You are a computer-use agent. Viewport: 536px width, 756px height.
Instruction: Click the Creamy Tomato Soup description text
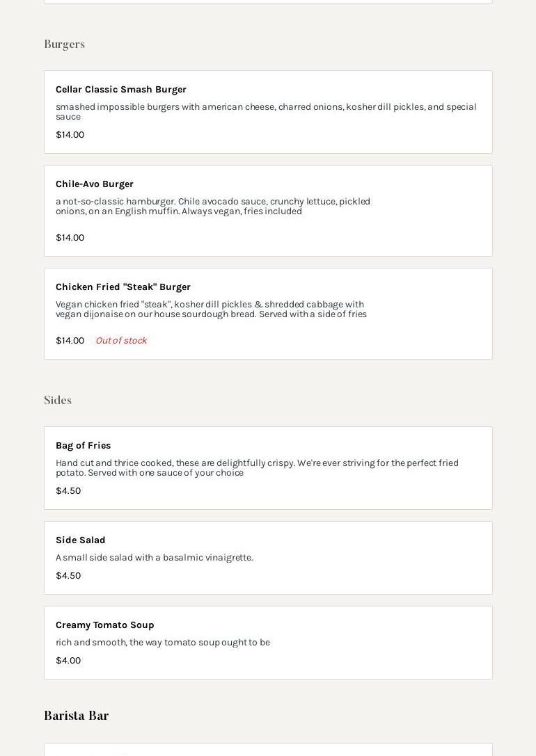[163, 643]
